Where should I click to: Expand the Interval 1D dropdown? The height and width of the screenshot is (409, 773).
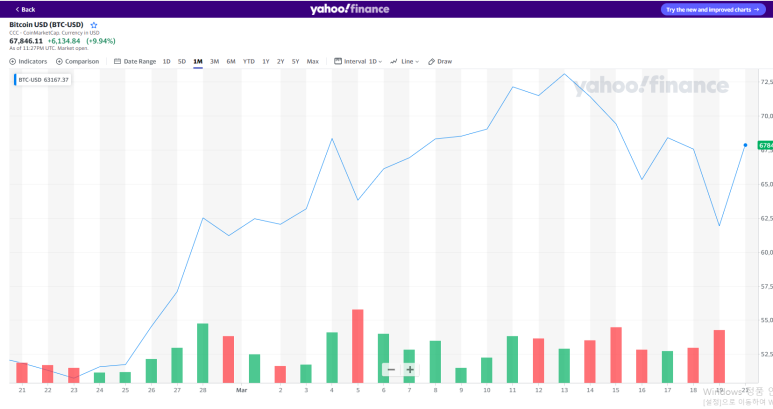pyautogui.click(x=358, y=62)
